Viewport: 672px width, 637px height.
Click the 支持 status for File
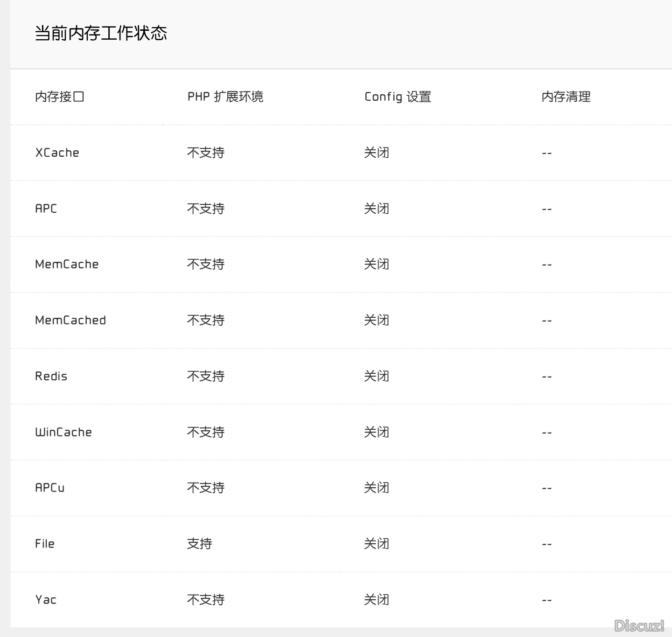coord(200,543)
